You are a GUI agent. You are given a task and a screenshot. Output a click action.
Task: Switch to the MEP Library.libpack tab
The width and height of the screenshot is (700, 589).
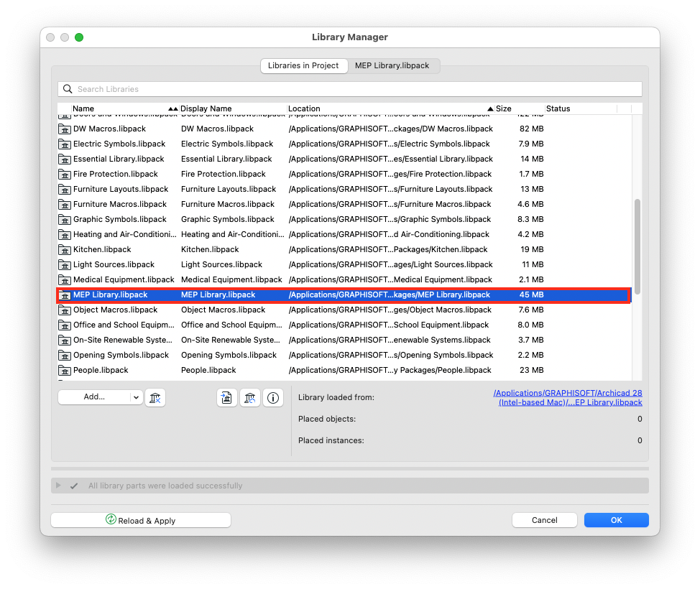tap(393, 65)
